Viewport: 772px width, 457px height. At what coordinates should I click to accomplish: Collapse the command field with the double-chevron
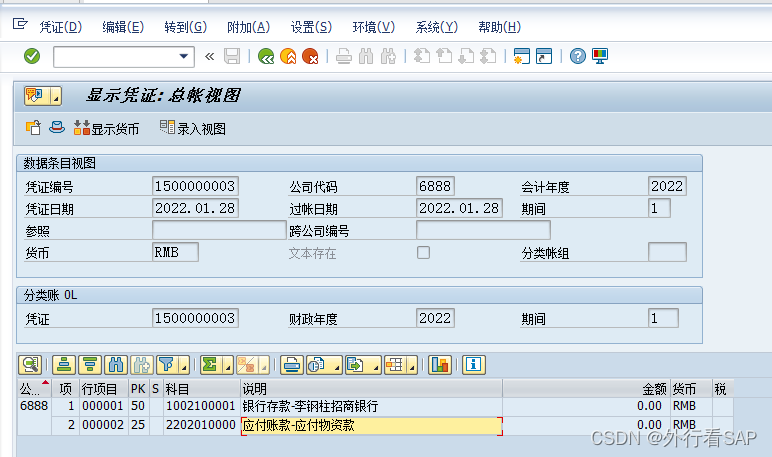pyautogui.click(x=209, y=56)
